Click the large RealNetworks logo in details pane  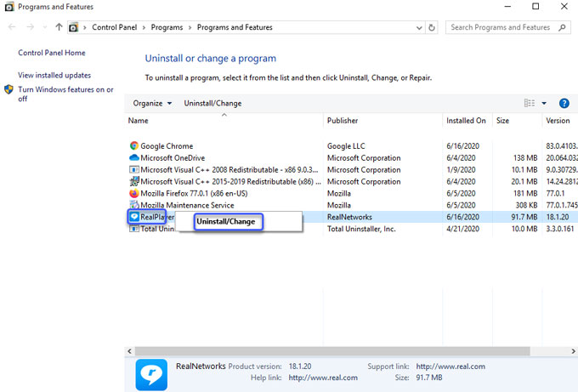[151, 374]
